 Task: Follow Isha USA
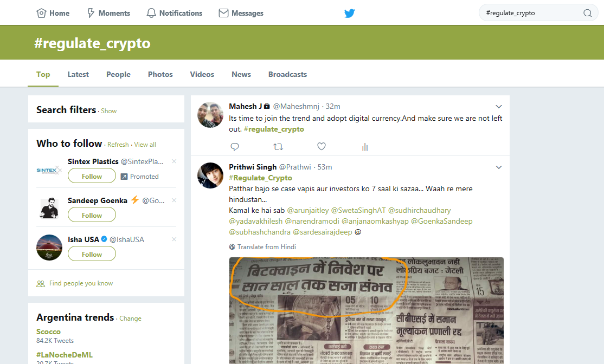(x=92, y=254)
